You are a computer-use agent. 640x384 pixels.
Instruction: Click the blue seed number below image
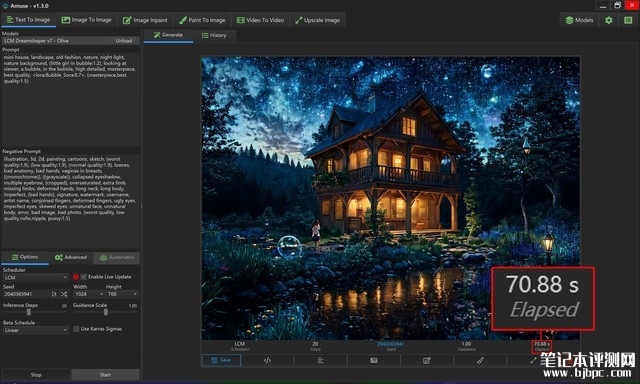click(391, 344)
